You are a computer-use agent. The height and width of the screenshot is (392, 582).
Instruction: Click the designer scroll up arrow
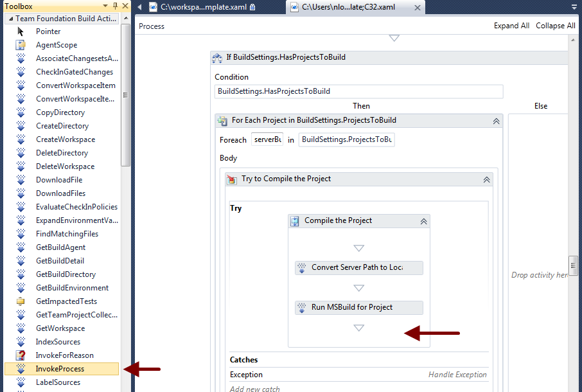tap(573, 40)
